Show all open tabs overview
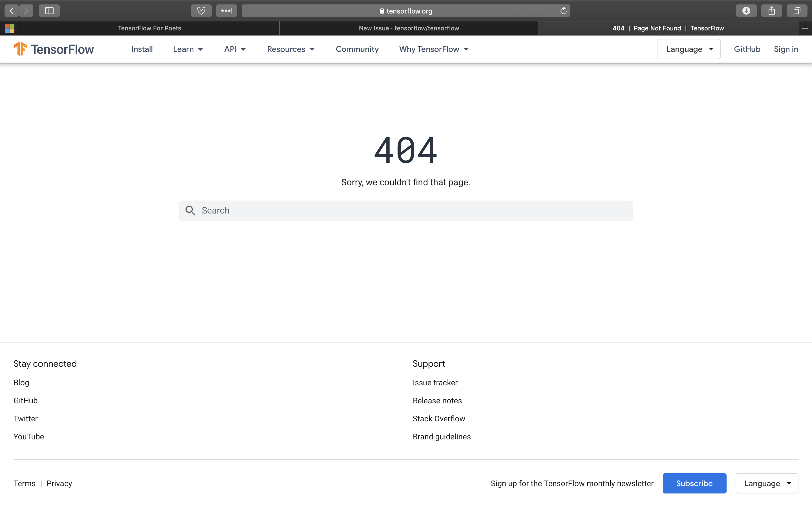 pyautogui.click(x=796, y=10)
